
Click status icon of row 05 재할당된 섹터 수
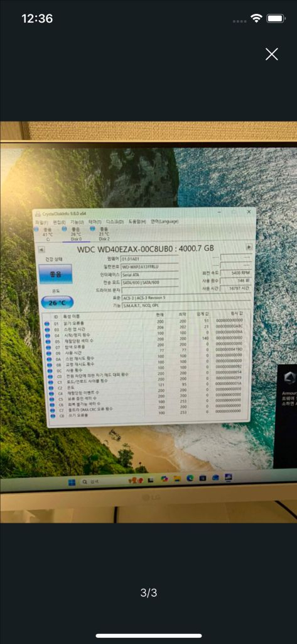coord(48,341)
